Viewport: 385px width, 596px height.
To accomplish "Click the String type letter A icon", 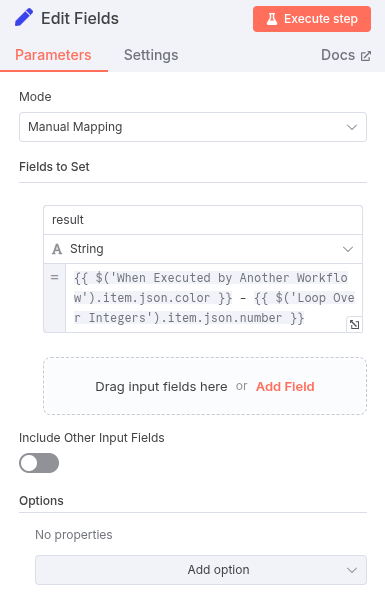I will coord(57,249).
